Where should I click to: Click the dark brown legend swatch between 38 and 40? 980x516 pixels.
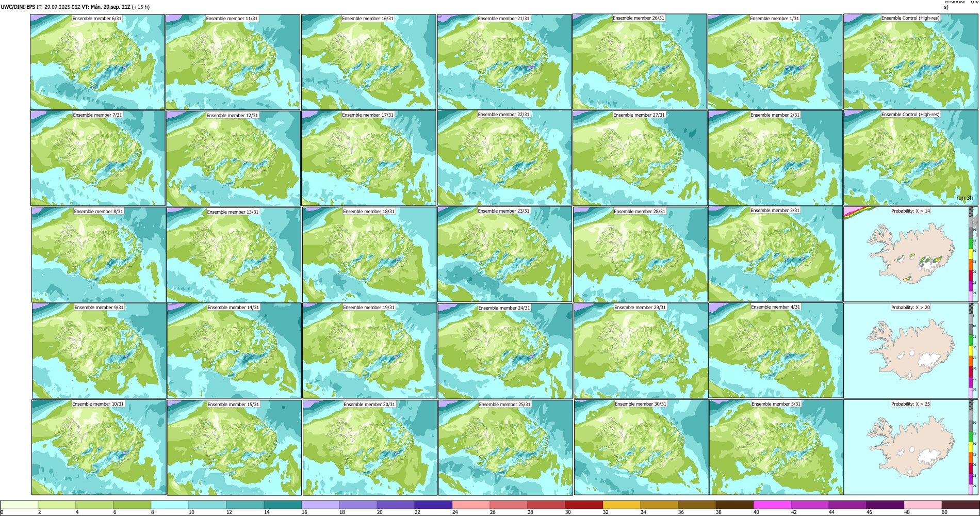click(734, 505)
